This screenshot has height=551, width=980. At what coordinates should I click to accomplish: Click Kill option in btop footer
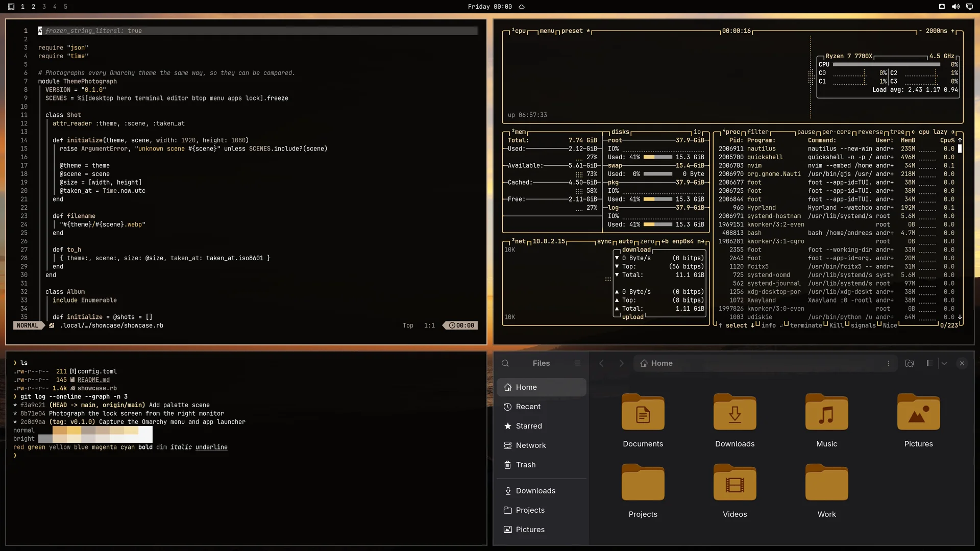(836, 325)
